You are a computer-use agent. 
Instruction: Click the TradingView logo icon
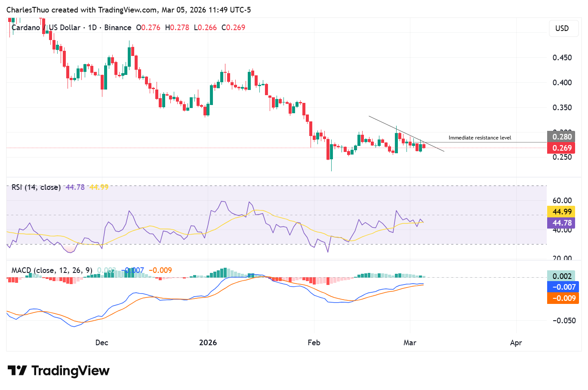pyautogui.click(x=16, y=370)
